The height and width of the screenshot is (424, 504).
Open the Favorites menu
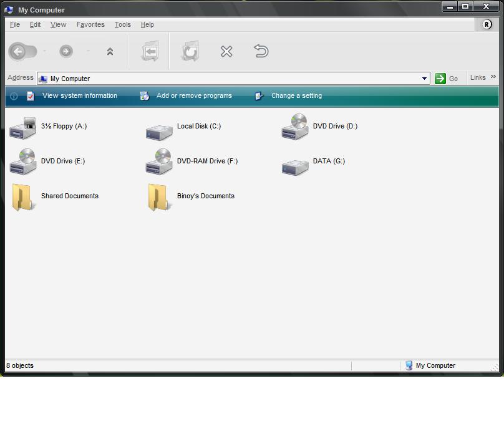coord(90,25)
